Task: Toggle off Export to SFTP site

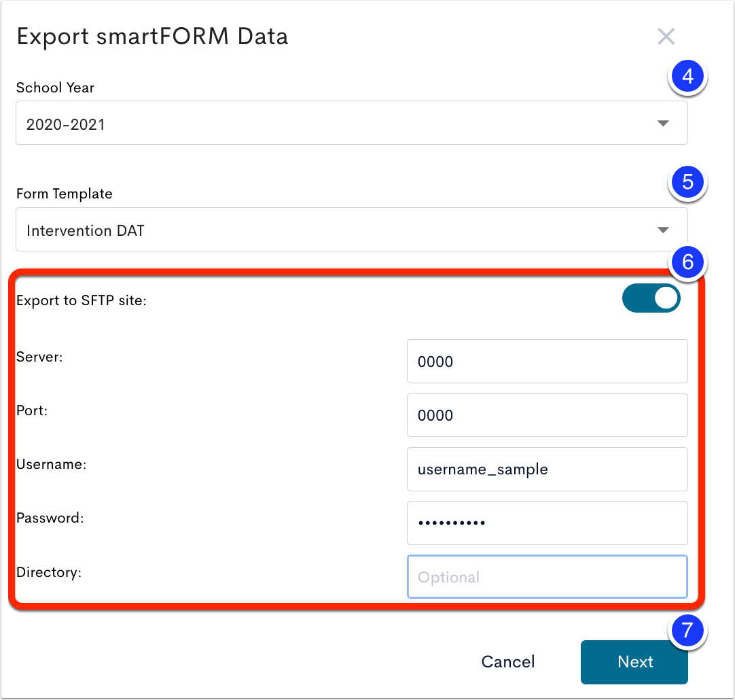Action: pyautogui.click(x=651, y=298)
